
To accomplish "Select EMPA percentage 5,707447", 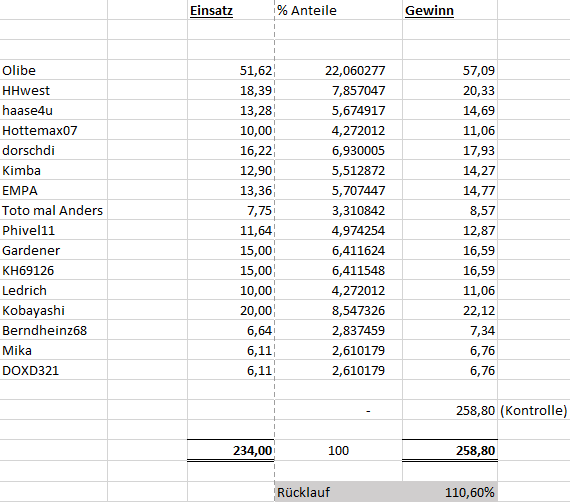I will point(338,190).
